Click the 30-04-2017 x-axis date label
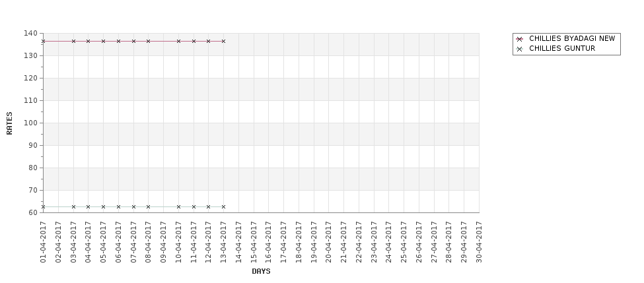The width and height of the screenshot is (644, 283). pyautogui.click(x=480, y=241)
